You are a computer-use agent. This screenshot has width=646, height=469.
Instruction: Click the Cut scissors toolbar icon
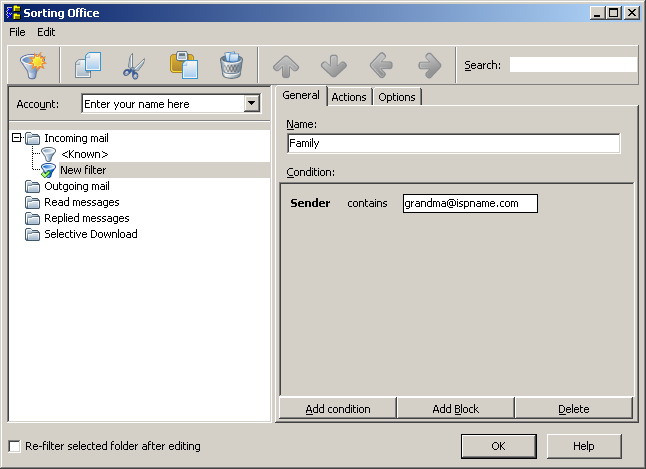coord(134,66)
